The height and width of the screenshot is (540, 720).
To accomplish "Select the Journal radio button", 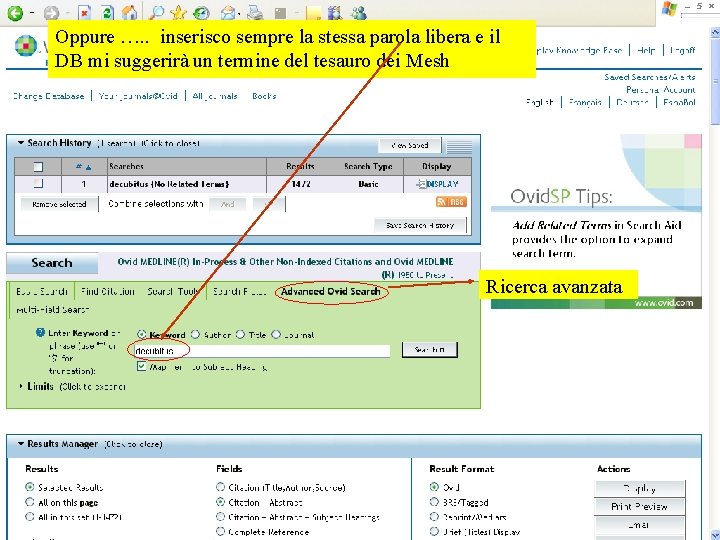I will coord(276,334).
